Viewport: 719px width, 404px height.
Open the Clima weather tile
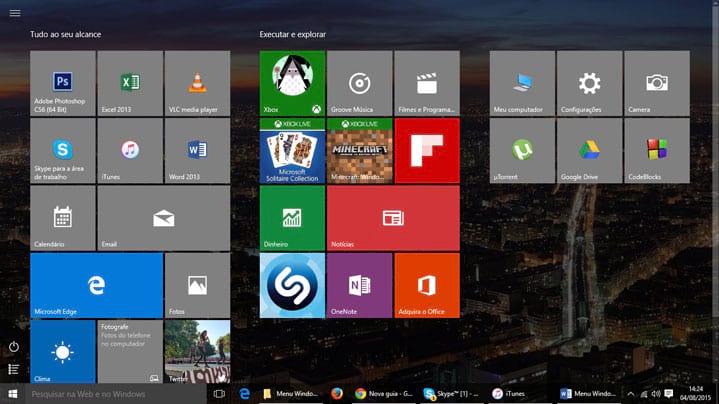coord(63,352)
